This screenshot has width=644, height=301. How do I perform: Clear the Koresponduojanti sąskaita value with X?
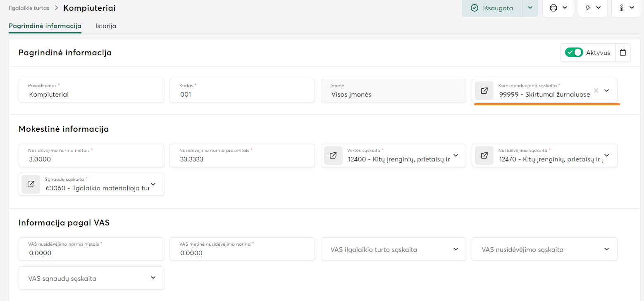click(596, 91)
